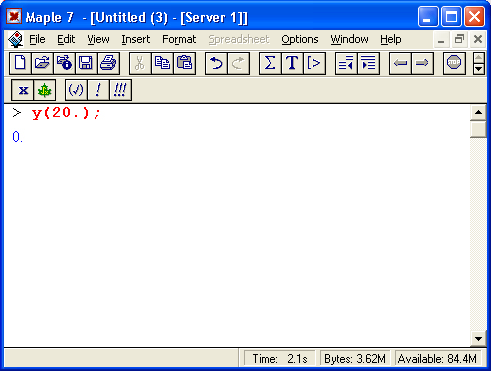Viewport: 491px width, 371px height.
Task: Stop computation with STOP sign icon
Action: 454,63
